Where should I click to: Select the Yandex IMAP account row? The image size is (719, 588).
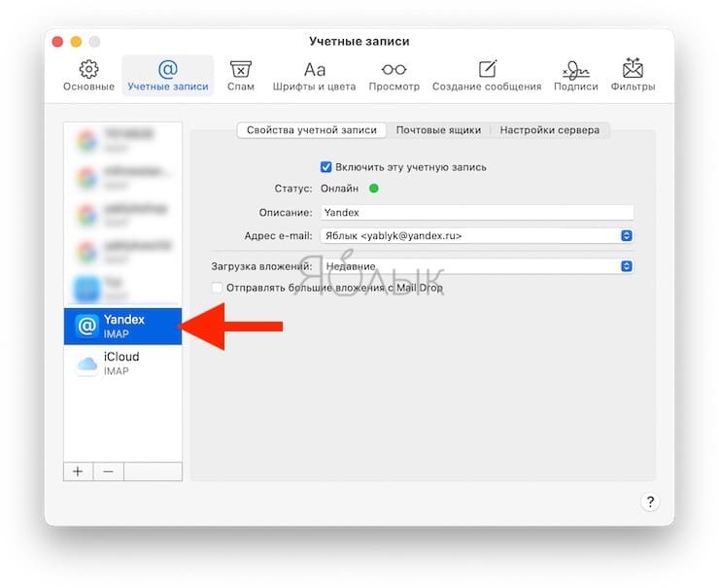(122, 327)
